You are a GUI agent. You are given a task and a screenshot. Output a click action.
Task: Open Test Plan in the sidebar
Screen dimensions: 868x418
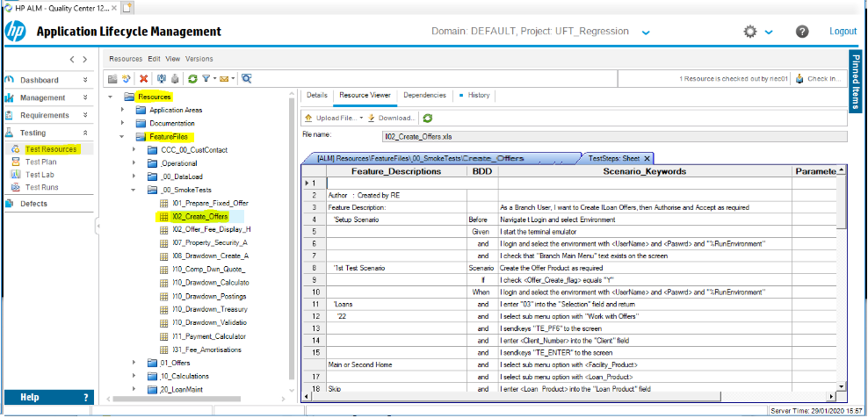tap(41, 162)
